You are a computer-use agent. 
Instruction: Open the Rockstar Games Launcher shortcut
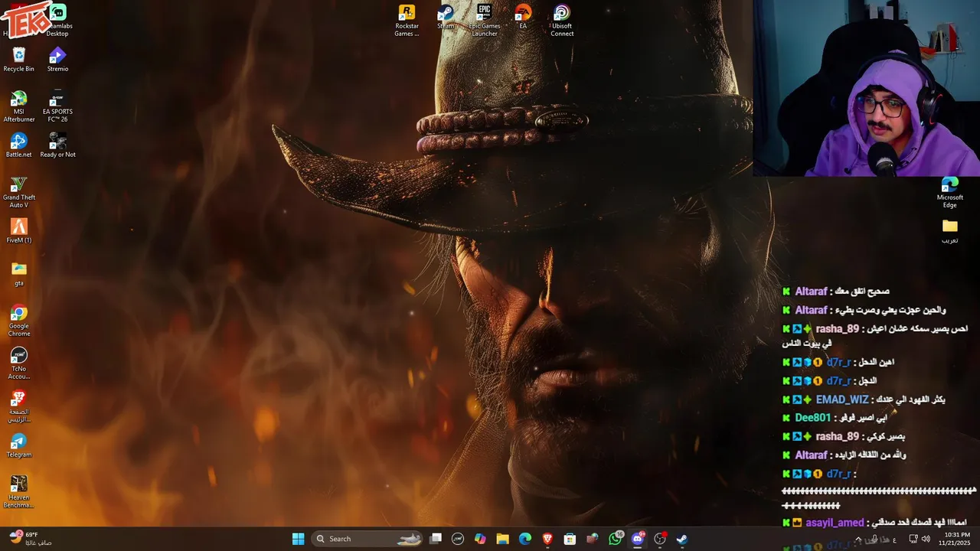point(407,21)
